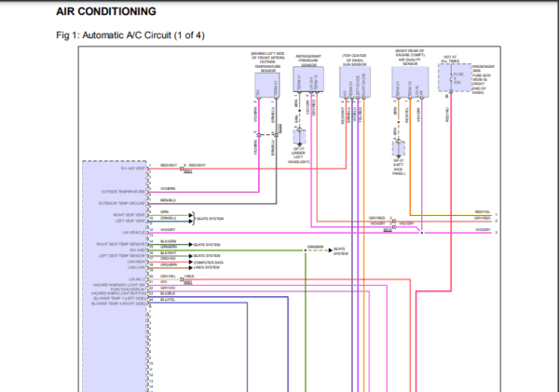Select the RIGHT SEAT VENT pin label
This screenshot has width=559, height=392.
tap(130, 215)
